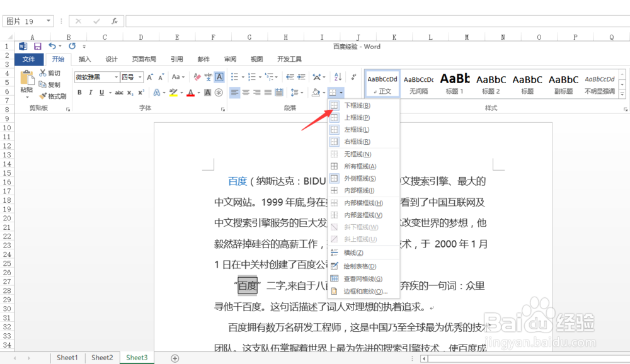
Task: Toggle Character Shading (gray A) button
Action: (207, 93)
